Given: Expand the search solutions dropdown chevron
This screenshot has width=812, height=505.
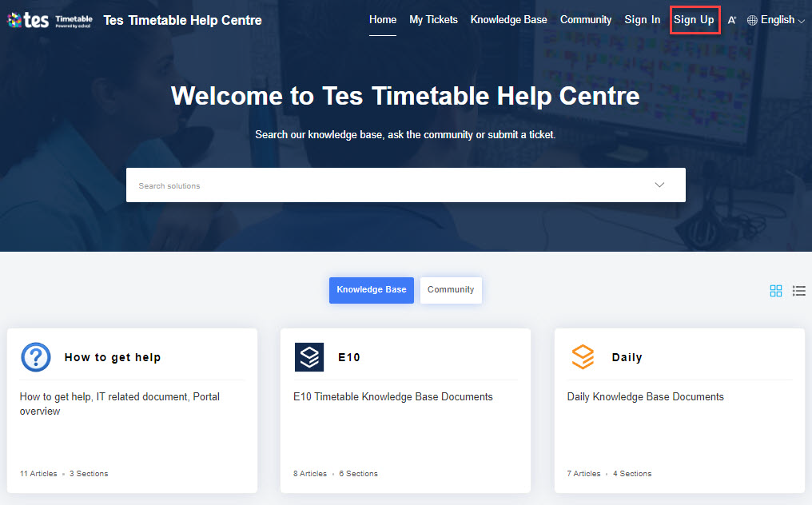Looking at the screenshot, I should pos(659,185).
